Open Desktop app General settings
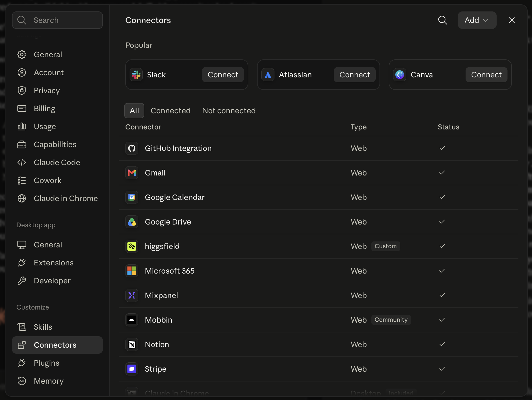 57,245
